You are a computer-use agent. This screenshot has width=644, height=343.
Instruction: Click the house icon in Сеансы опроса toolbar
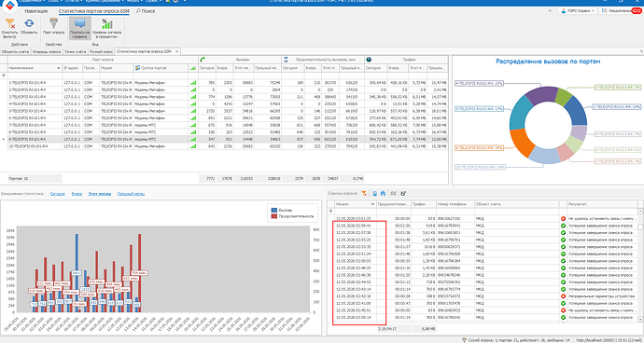(383, 193)
